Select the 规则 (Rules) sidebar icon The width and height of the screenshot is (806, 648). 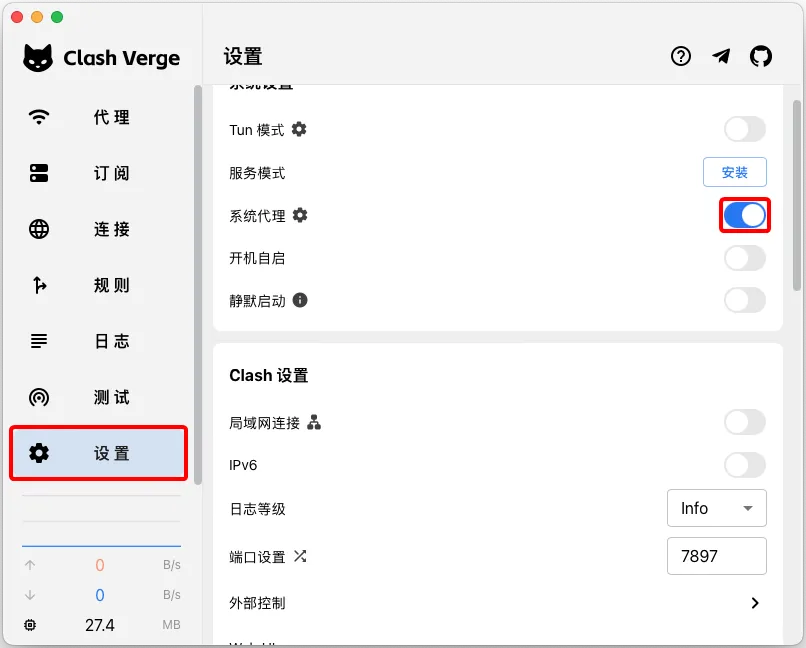click(x=38, y=285)
